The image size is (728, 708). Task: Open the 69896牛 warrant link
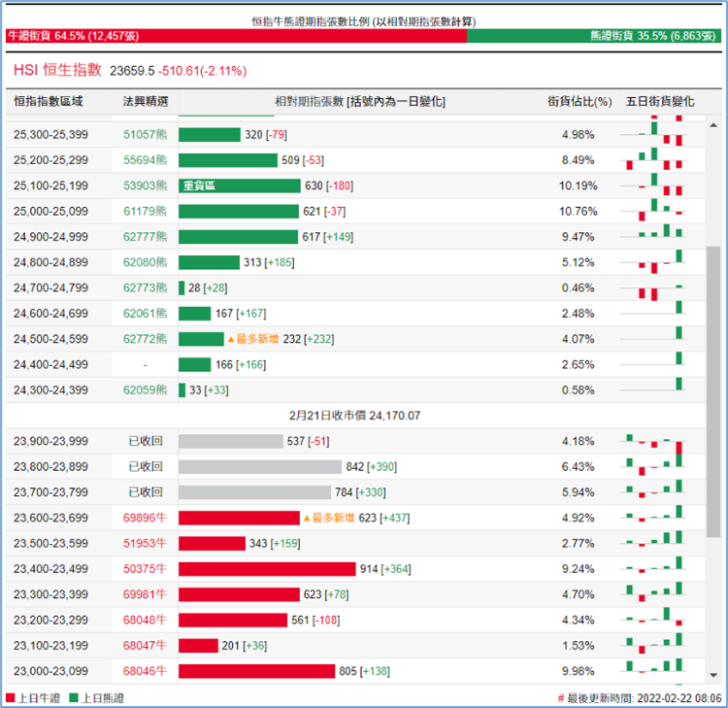point(146,518)
